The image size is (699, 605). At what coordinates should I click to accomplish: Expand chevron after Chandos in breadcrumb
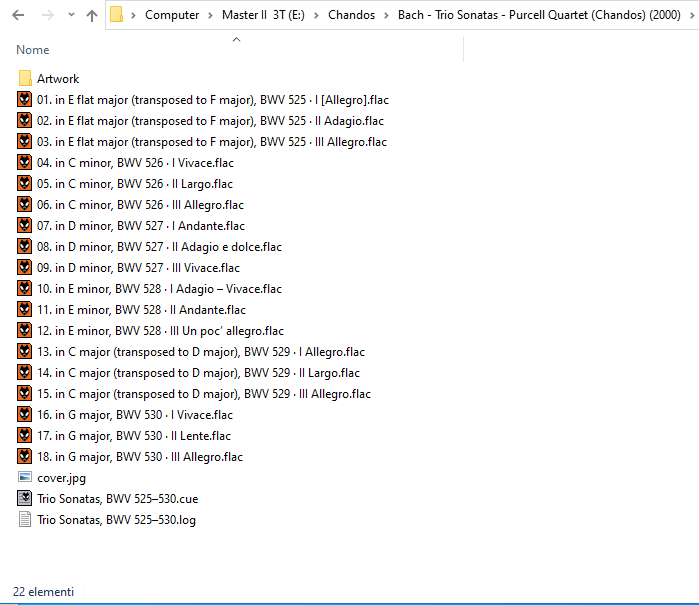tap(386, 16)
